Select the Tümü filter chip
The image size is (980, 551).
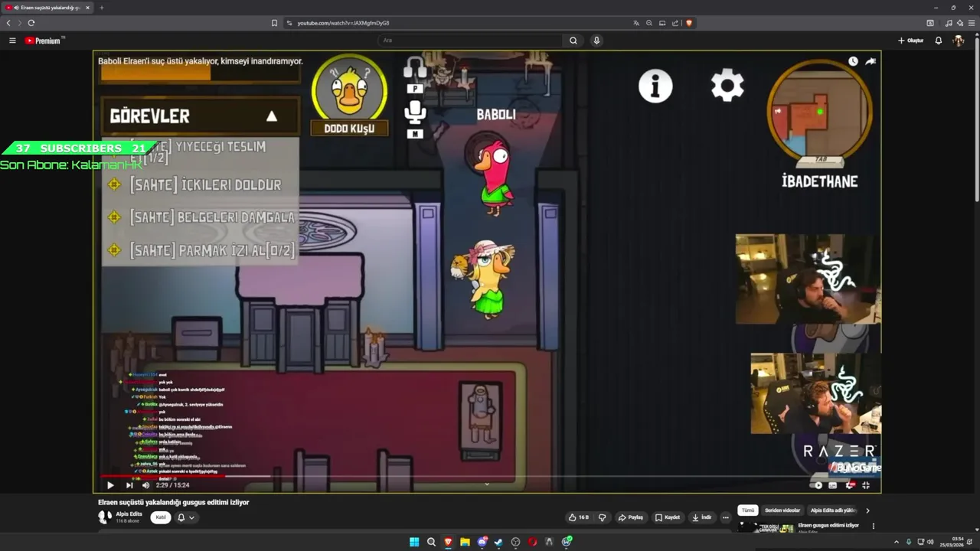[x=748, y=510]
